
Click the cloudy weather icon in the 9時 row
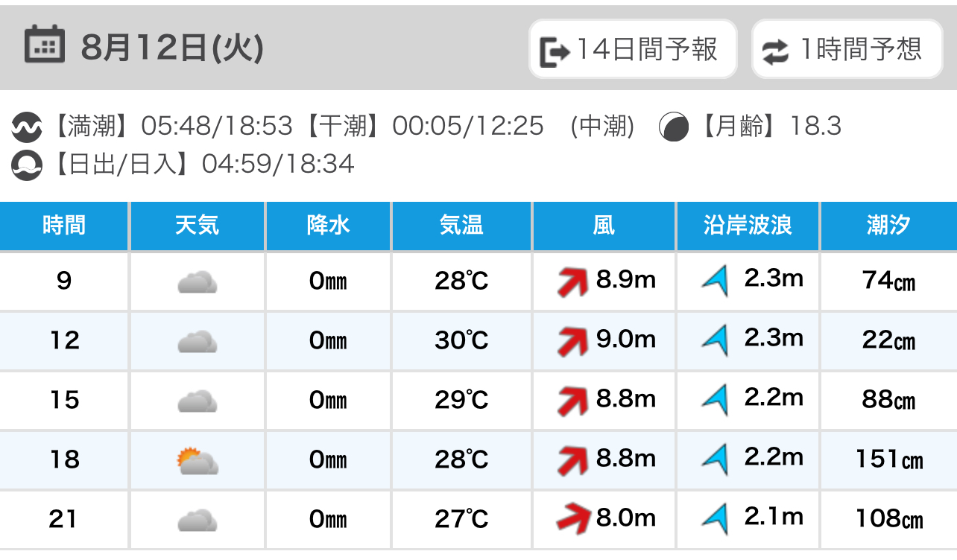point(198,282)
